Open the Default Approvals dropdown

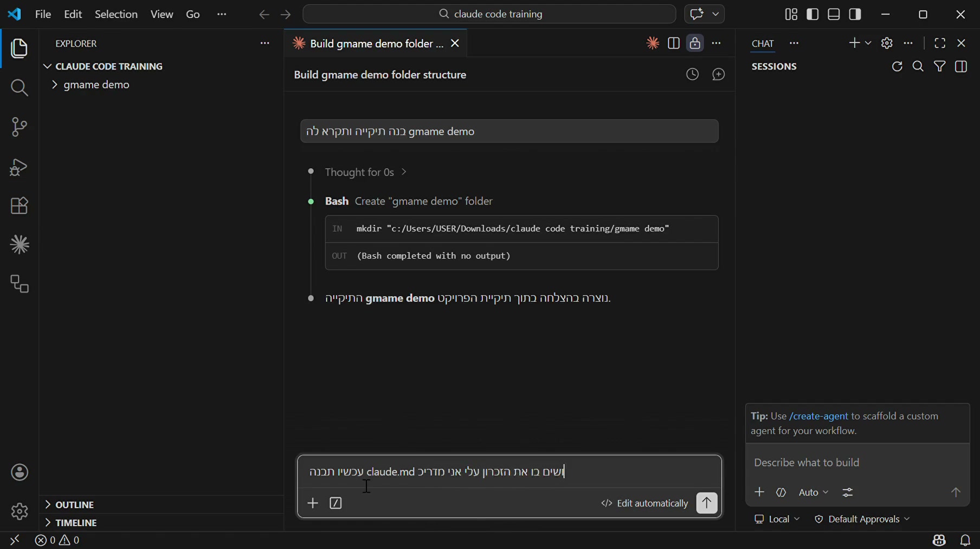(862, 519)
